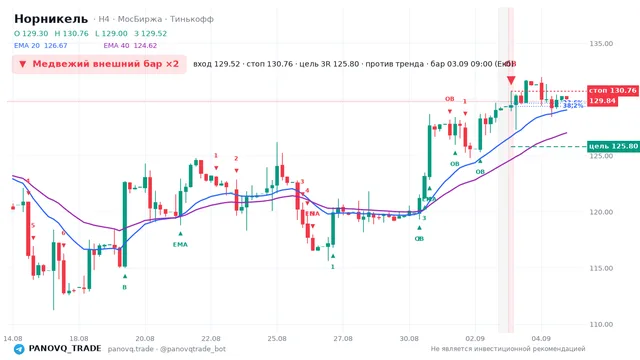Click the '25.08' date axis label
This screenshot has width=640, height=360.
coord(277,338)
